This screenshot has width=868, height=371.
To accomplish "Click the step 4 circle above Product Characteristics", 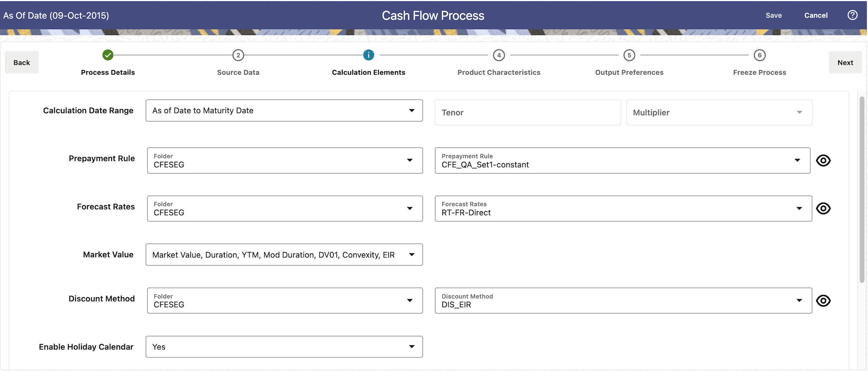I will click(499, 55).
